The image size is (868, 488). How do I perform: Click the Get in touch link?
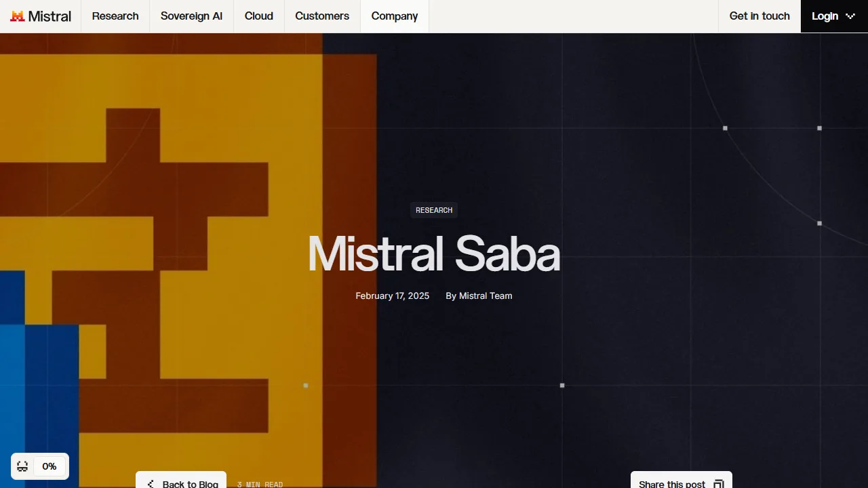point(759,16)
